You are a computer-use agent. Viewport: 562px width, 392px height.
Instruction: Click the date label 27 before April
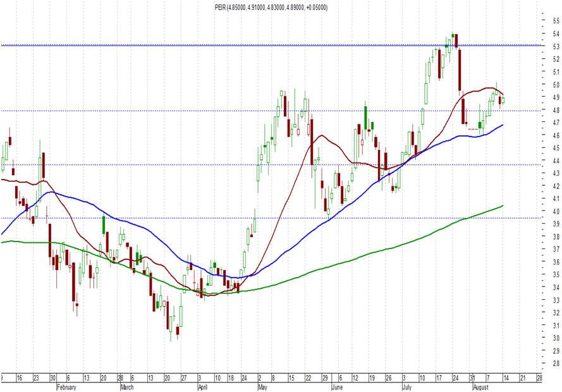(x=184, y=378)
